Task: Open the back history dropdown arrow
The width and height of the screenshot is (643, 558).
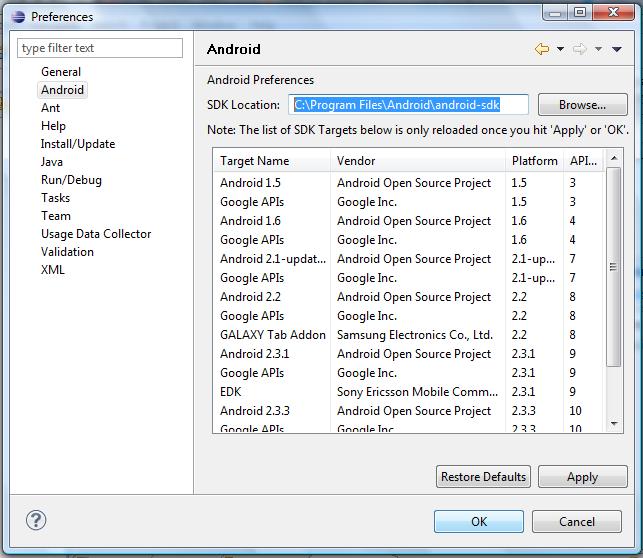Action: pyautogui.click(x=560, y=49)
